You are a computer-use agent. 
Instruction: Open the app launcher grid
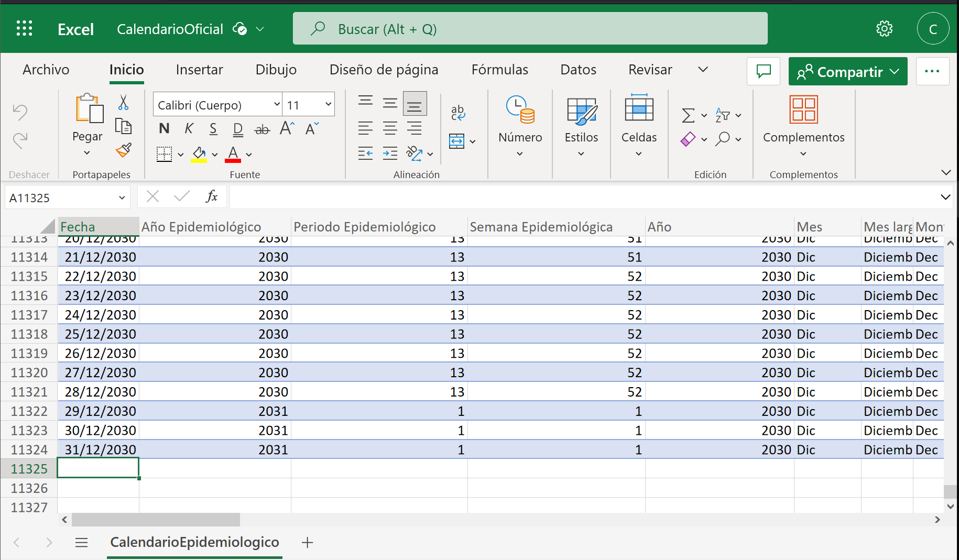pos(24,28)
